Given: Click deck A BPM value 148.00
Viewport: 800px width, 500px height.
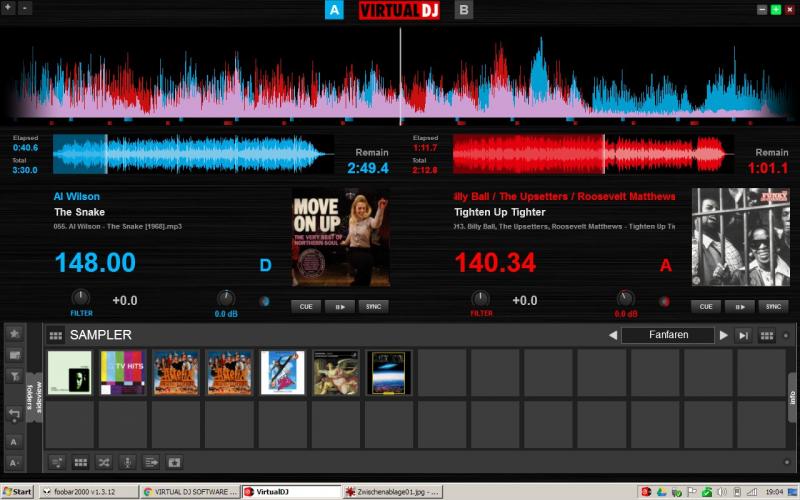Looking at the screenshot, I should [95, 263].
